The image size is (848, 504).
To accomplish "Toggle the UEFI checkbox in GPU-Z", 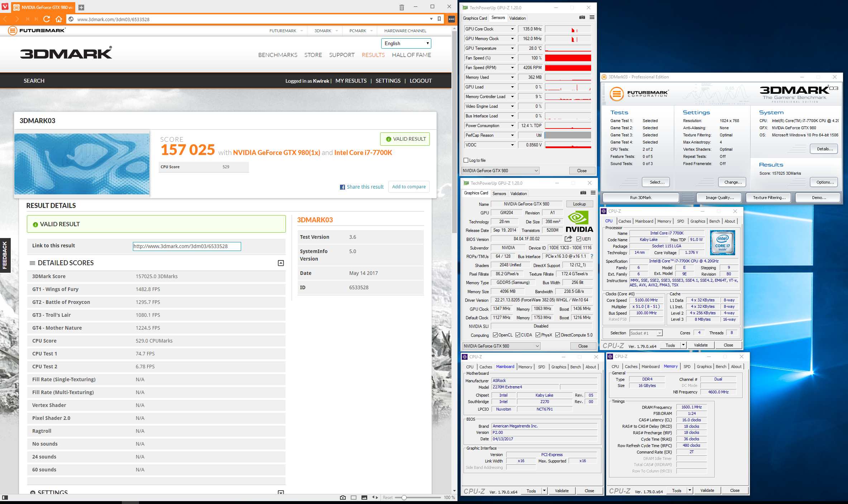I will click(579, 239).
